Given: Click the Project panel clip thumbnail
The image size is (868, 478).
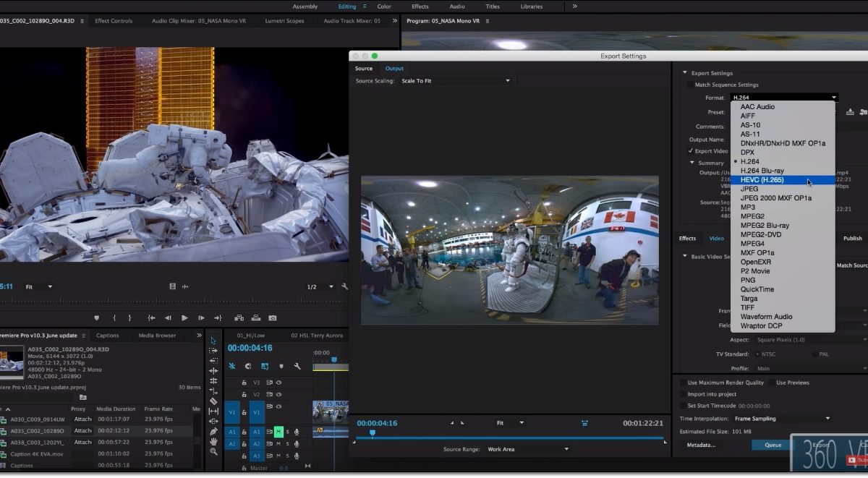Looking at the screenshot, I should point(12,362).
